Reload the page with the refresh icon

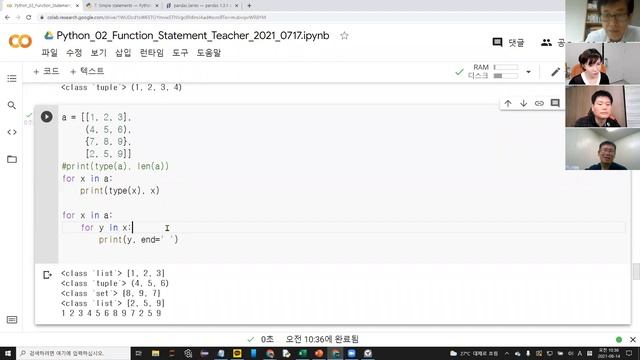pyautogui.click(x=29, y=18)
